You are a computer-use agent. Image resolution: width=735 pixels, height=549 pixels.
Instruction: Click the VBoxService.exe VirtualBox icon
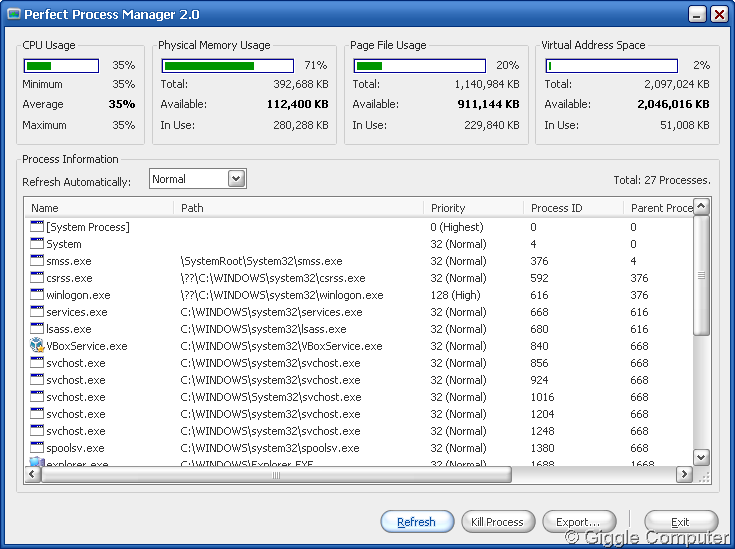[37, 346]
